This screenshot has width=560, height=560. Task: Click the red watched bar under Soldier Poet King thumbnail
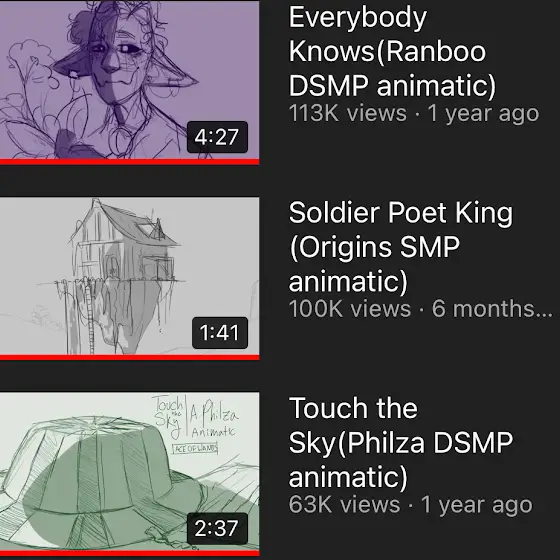[x=129, y=357]
